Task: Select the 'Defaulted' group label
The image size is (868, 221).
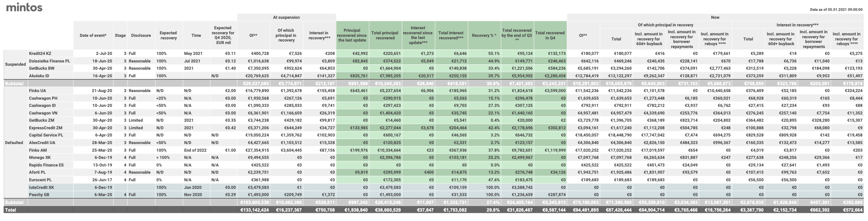Action: click(x=14, y=143)
